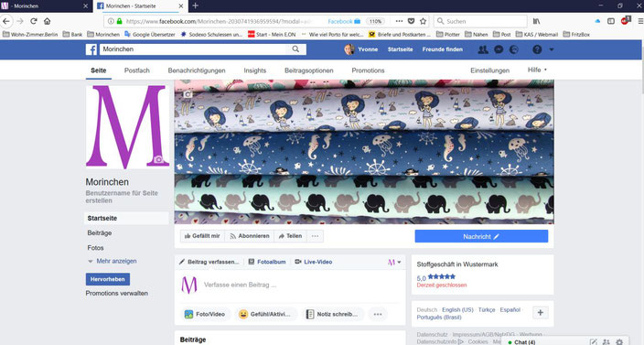Open a new browser tab

tap(196, 5)
